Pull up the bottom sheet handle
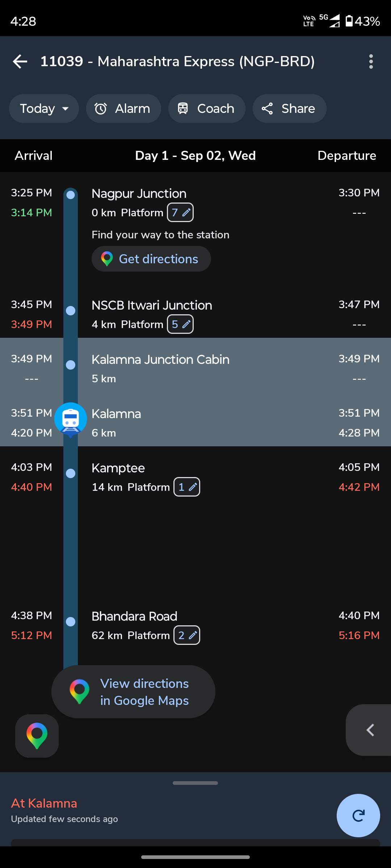This screenshot has width=391, height=868. 195,783
